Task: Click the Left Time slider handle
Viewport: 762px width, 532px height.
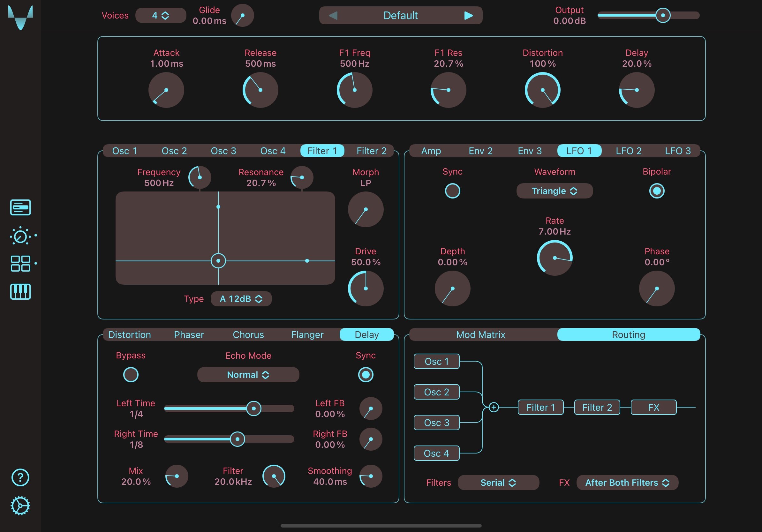Action: point(253,408)
